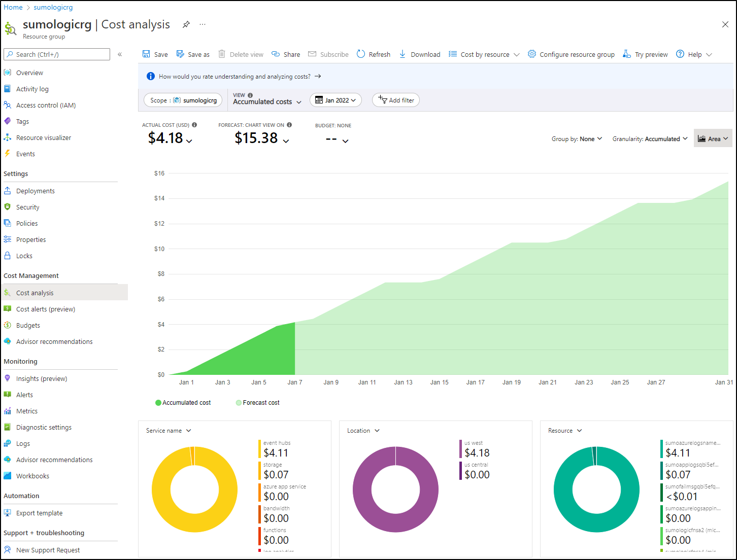The height and width of the screenshot is (560, 737).
Task: Open Access control (IAM)
Action: (46, 106)
